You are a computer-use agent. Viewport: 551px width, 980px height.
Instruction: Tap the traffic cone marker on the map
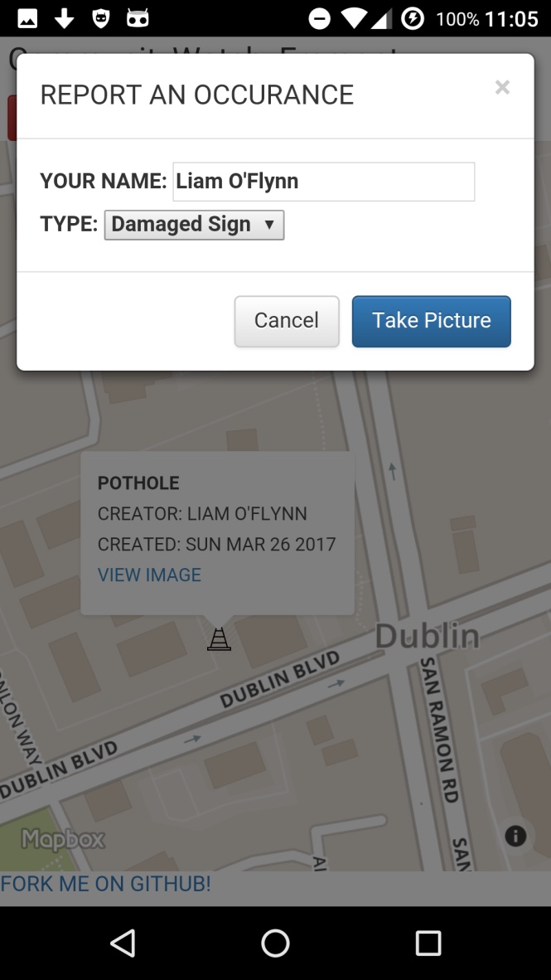[x=219, y=638]
